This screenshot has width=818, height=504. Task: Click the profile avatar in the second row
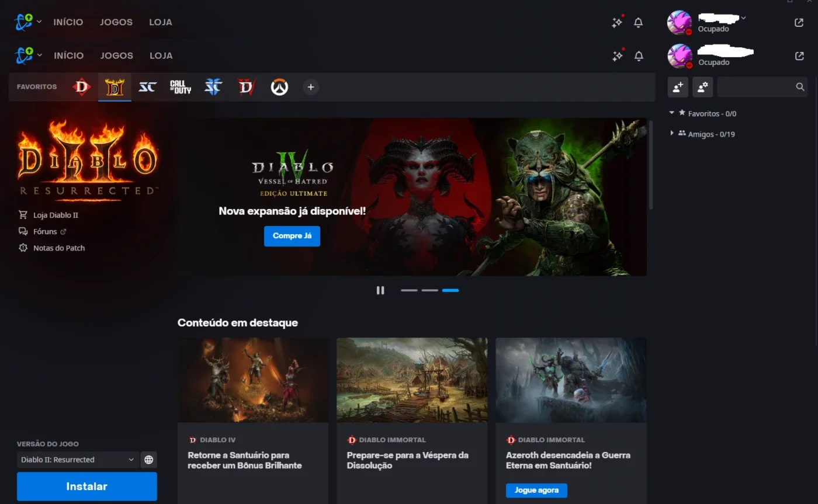point(680,56)
